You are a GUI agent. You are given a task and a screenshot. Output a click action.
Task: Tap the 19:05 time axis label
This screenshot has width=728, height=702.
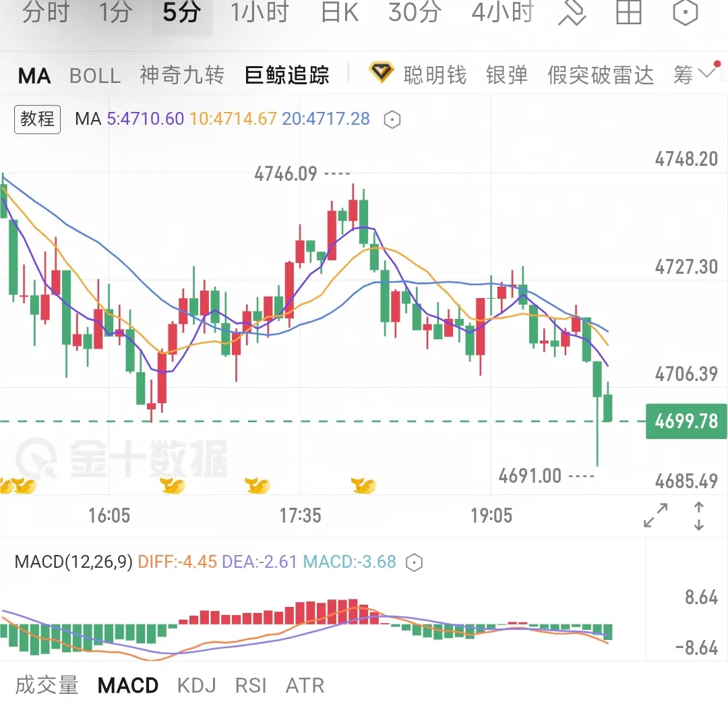pyautogui.click(x=491, y=516)
